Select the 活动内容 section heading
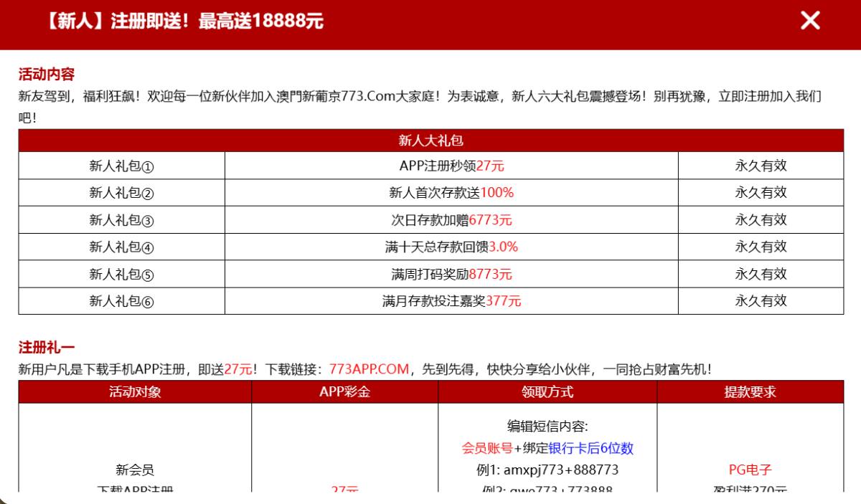The image size is (861, 504). [x=47, y=75]
